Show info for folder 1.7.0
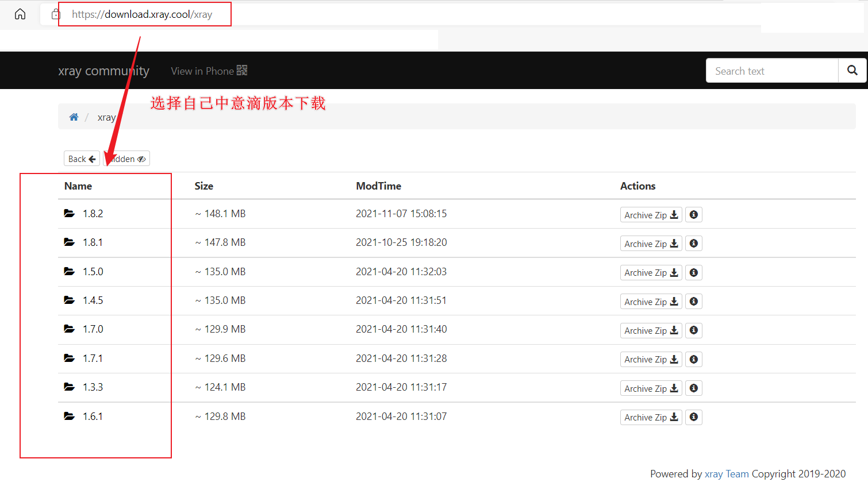Image resolution: width=868 pixels, height=486 pixels. pos(694,330)
